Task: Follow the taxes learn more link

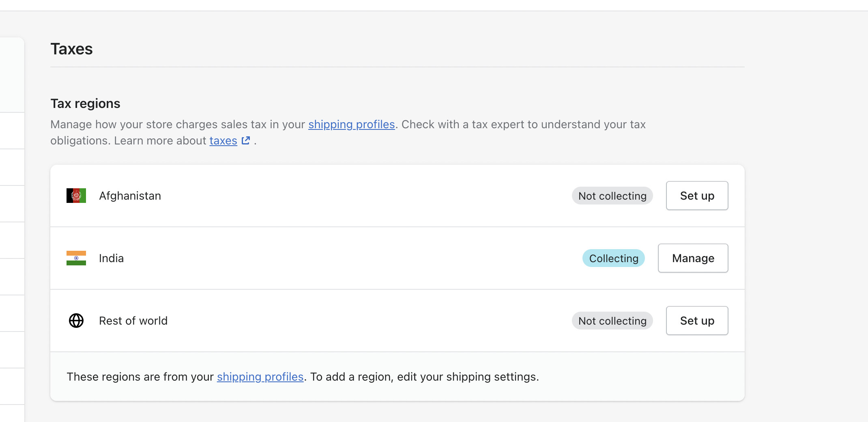Action: click(223, 140)
